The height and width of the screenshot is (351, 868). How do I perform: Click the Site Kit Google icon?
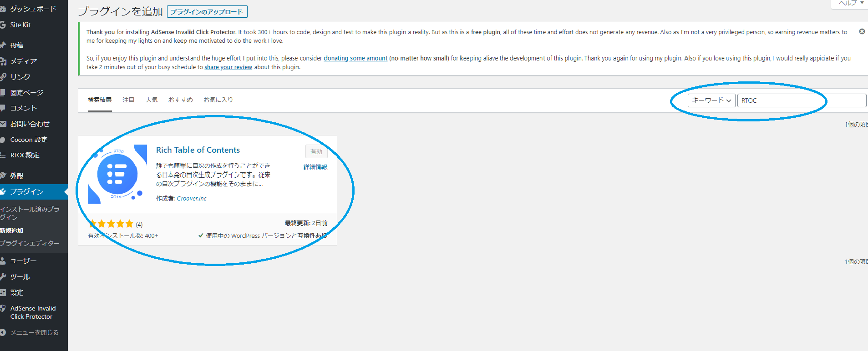click(3, 25)
